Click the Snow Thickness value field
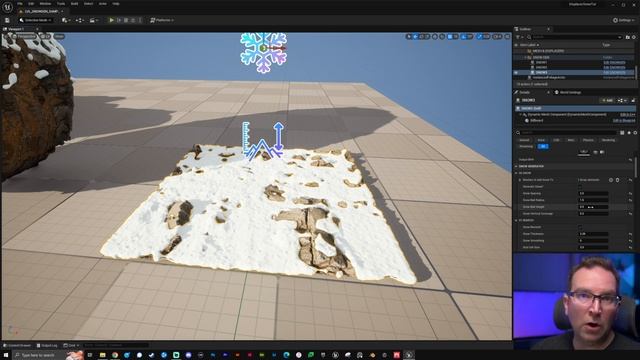This screenshot has height=360, width=640. pyautogui.click(x=593, y=234)
